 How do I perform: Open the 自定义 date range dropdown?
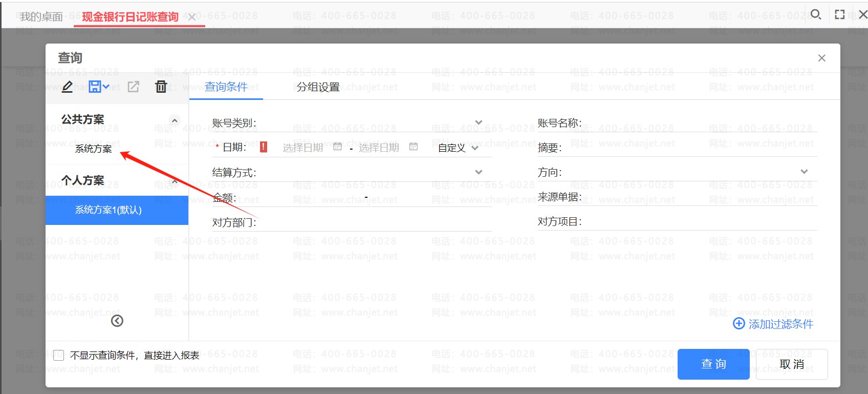(x=458, y=148)
